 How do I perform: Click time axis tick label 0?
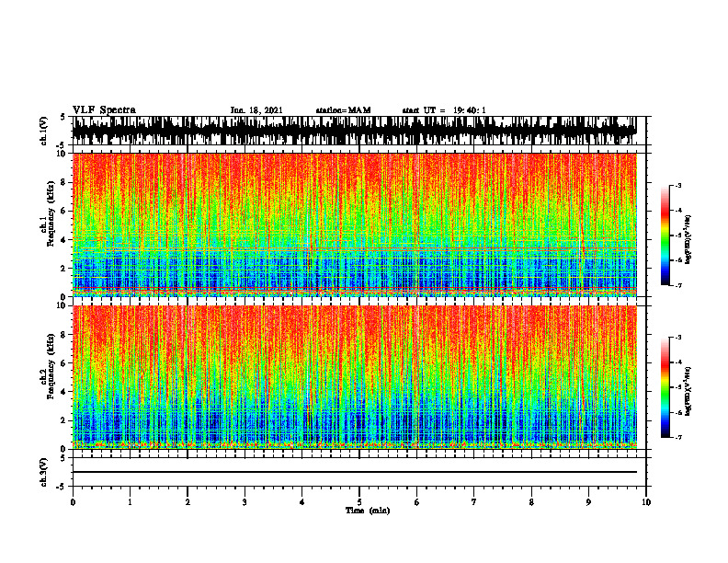click(x=73, y=502)
